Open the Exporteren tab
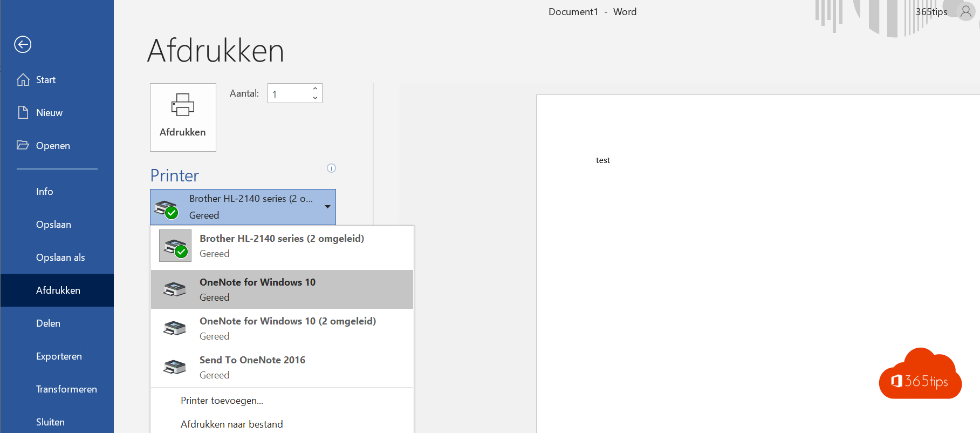This screenshot has height=433, width=980. [57, 356]
